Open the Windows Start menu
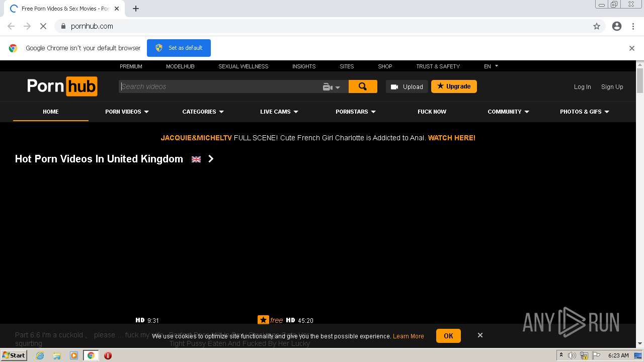Screen dimensions: 644x362 (x=14, y=355)
